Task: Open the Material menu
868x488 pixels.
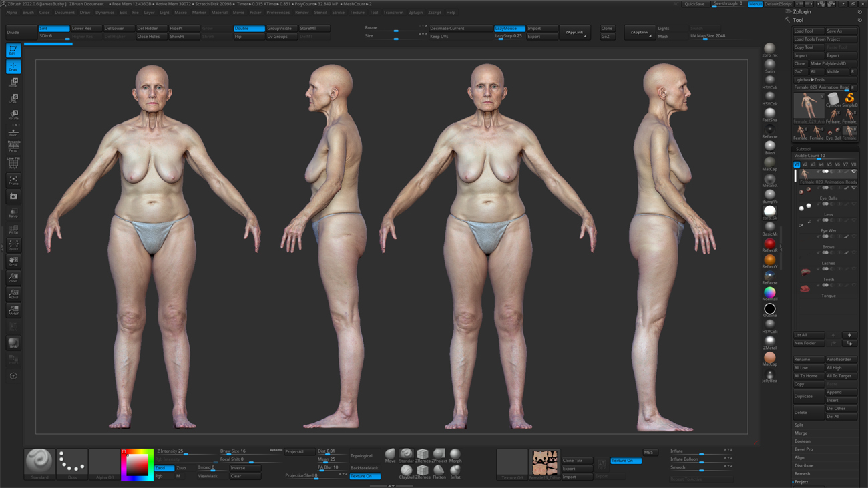Action: [219, 13]
